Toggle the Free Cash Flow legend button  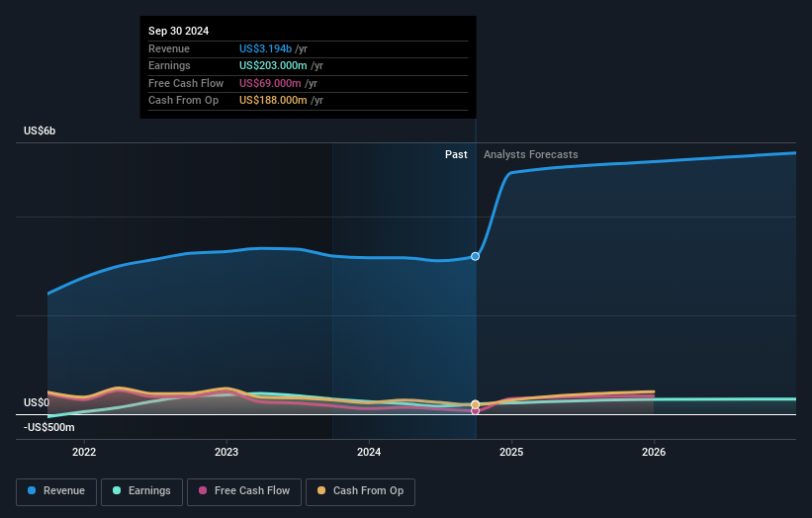point(244,491)
